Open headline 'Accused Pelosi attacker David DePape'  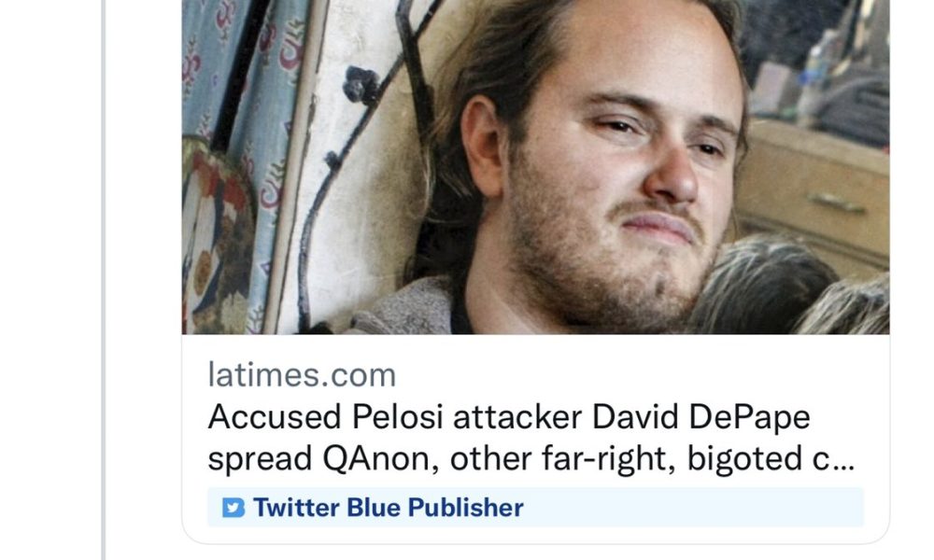click(x=509, y=416)
